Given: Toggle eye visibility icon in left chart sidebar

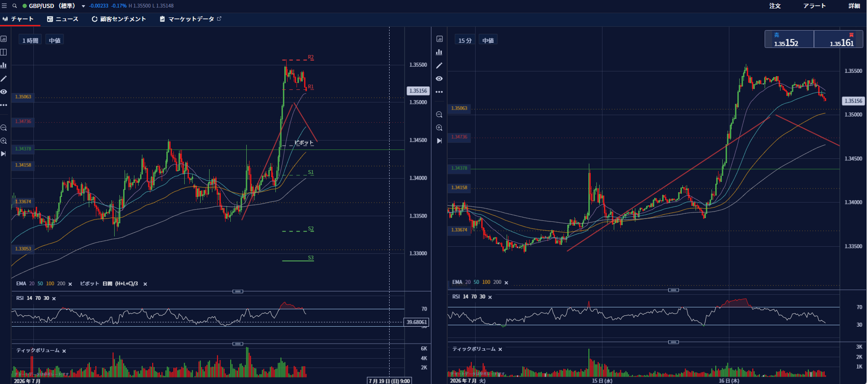Looking at the screenshot, I should 4,92.
